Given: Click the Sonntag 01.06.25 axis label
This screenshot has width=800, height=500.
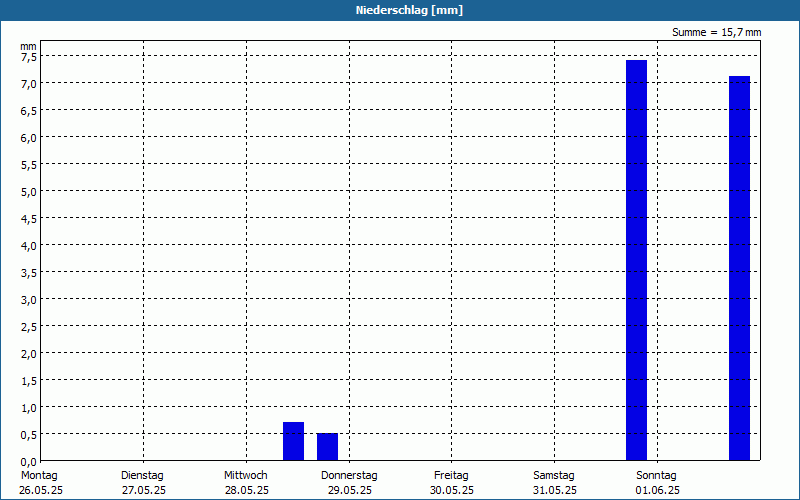Looking at the screenshot, I should [657, 483].
